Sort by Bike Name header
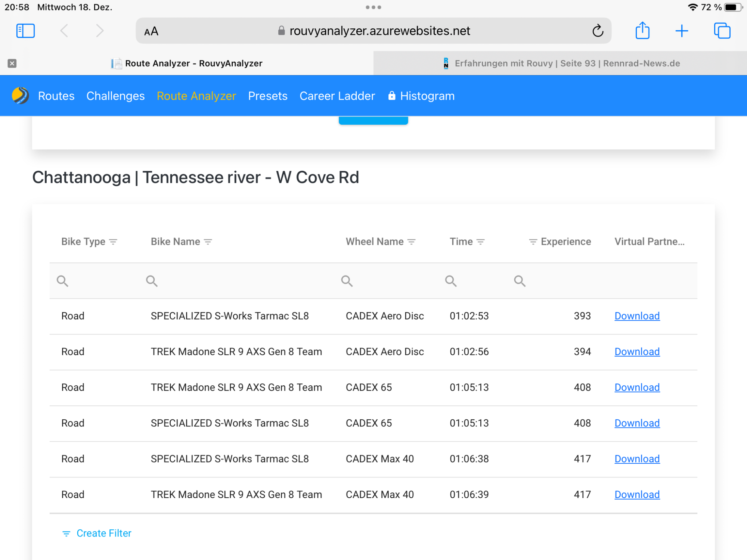747x560 pixels. coord(176,242)
